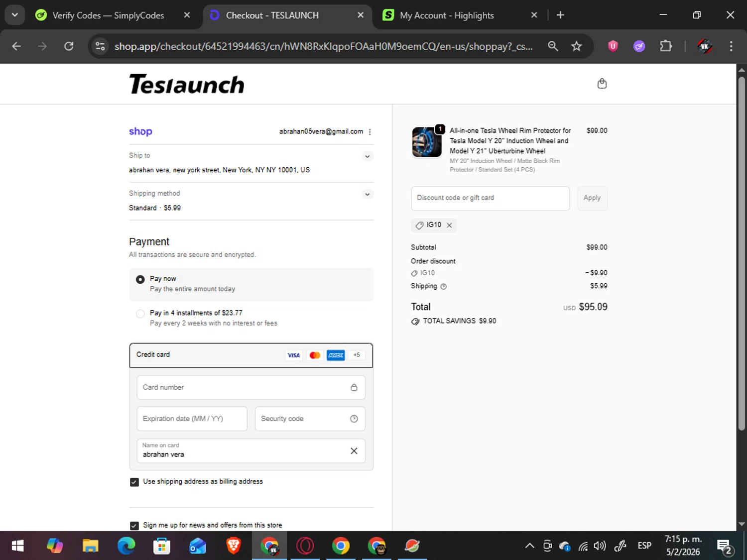Toggle Use shipping address as billing address

point(134,482)
